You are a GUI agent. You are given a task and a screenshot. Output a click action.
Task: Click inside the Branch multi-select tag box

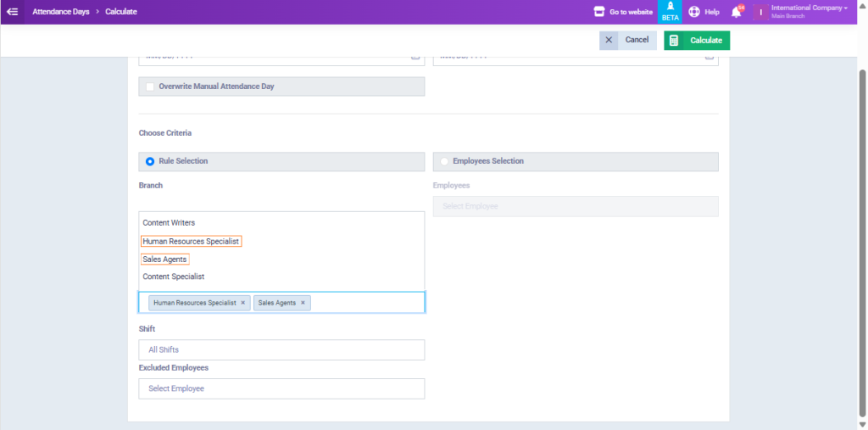click(x=281, y=303)
